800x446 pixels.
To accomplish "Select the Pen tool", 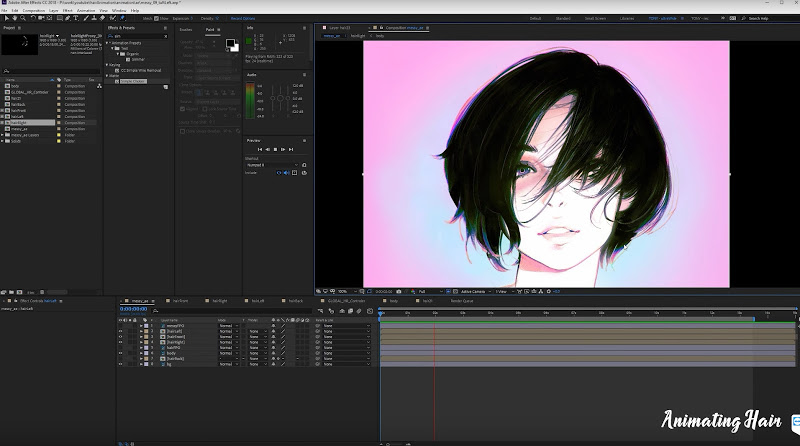I will point(67,18).
